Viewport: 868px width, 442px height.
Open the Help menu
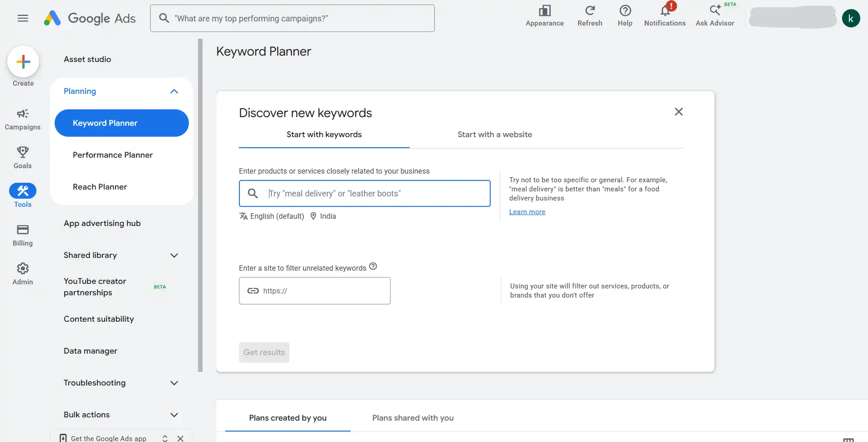(625, 16)
